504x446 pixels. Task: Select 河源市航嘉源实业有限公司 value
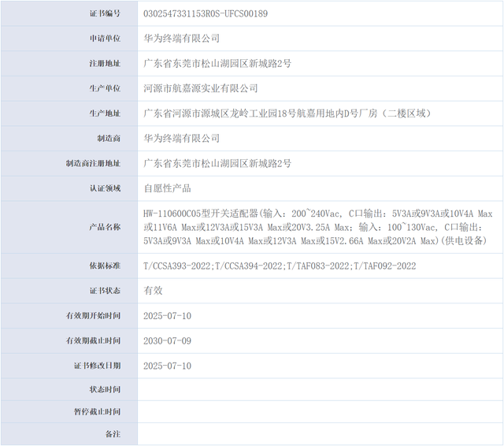coord(201,88)
